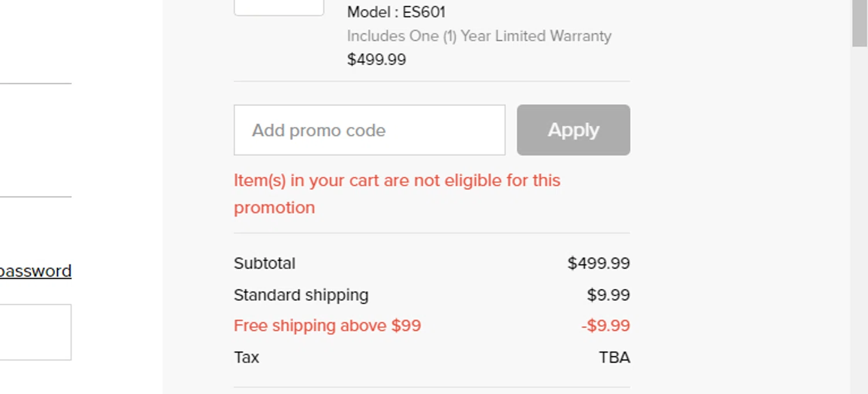Open the forgot password link

pyautogui.click(x=36, y=271)
